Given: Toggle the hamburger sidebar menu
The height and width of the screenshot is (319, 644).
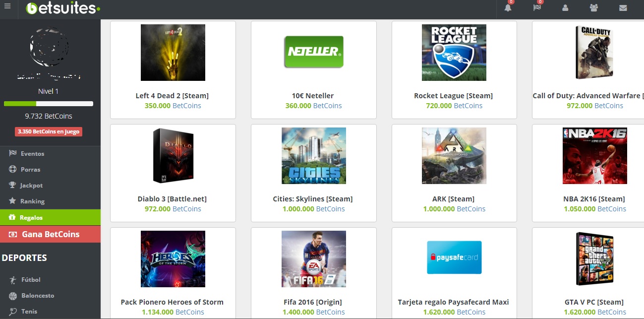Looking at the screenshot, I should pos(7,6).
